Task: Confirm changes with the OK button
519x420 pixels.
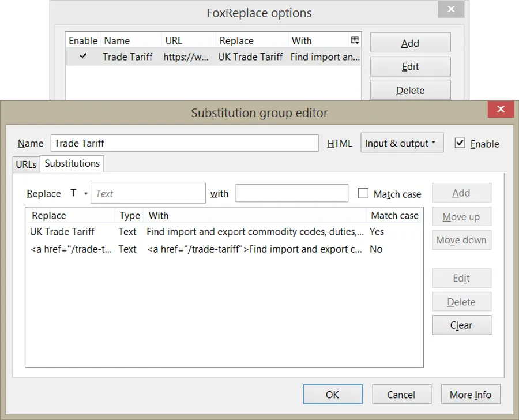Action: 333,394
